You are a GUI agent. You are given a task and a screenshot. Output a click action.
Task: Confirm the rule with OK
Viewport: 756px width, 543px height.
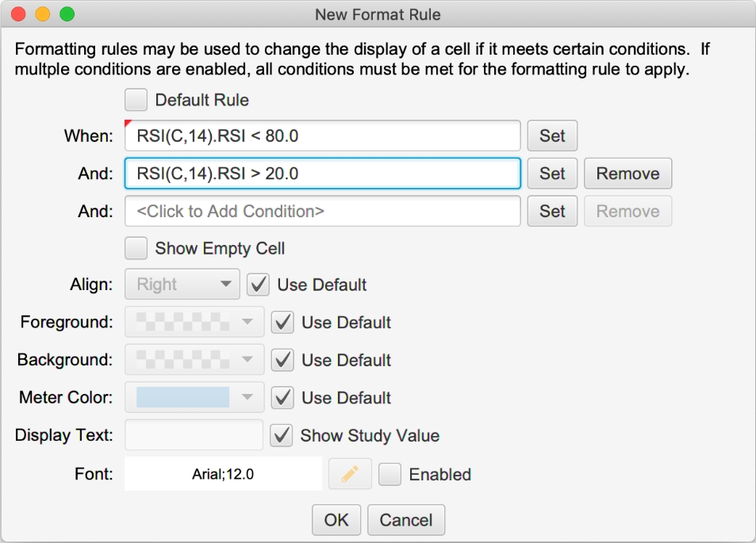[336, 520]
